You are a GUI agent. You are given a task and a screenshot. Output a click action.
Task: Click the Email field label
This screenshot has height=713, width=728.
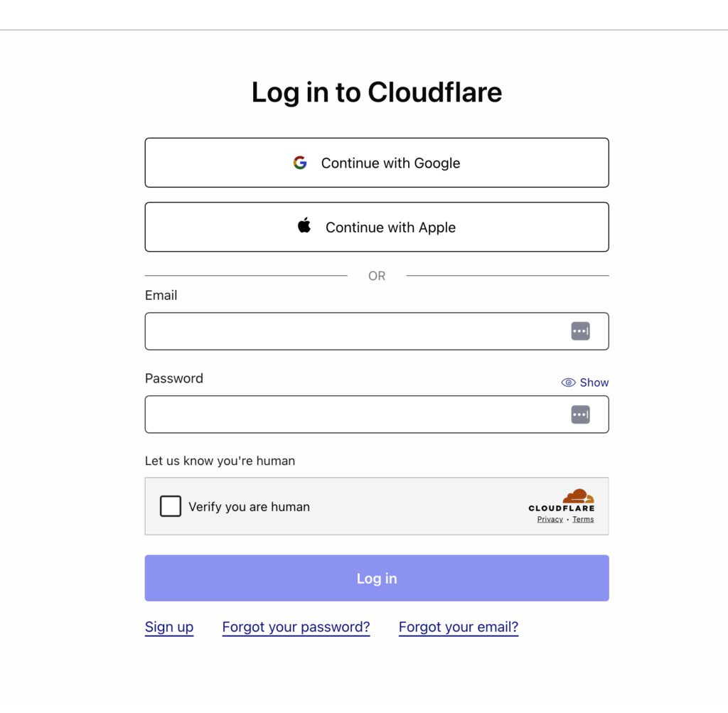(161, 295)
